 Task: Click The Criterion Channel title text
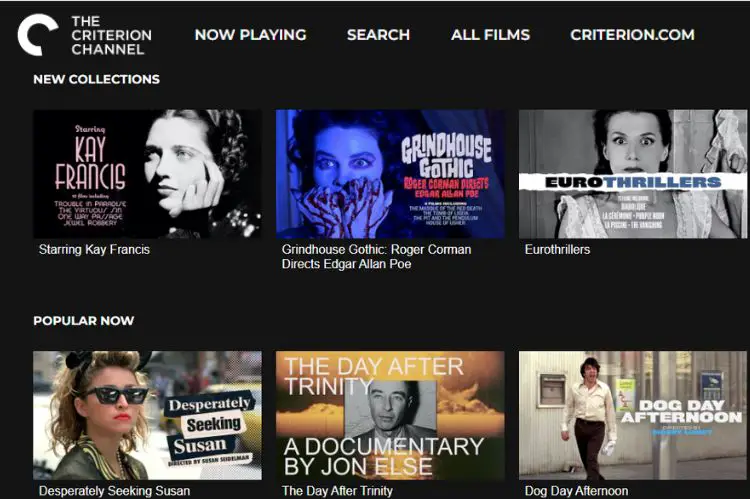tap(111, 35)
